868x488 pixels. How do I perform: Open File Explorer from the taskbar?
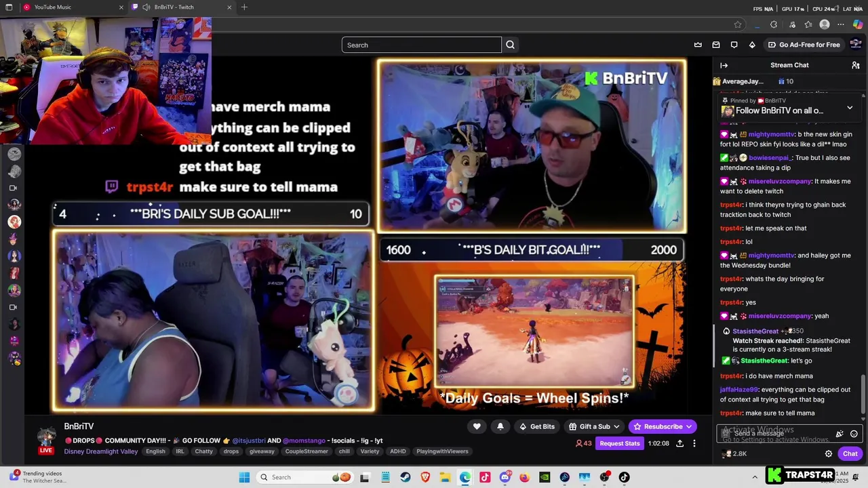(x=445, y=477)
